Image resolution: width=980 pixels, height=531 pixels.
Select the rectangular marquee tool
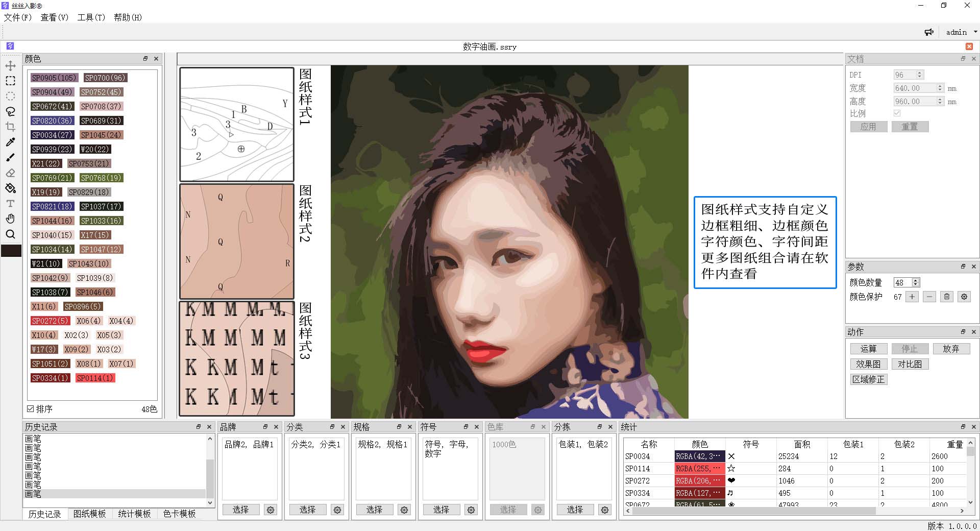(x=10, y=81)
